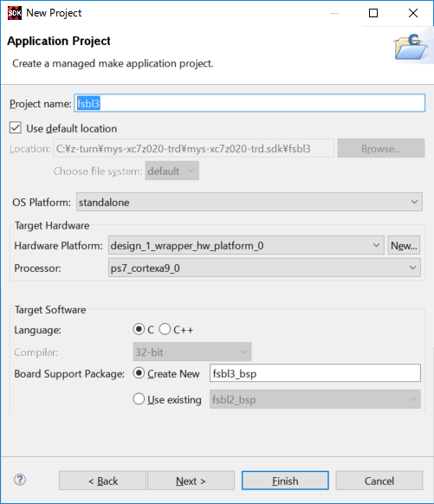Go to the Next wizard page

click(191, 481)
